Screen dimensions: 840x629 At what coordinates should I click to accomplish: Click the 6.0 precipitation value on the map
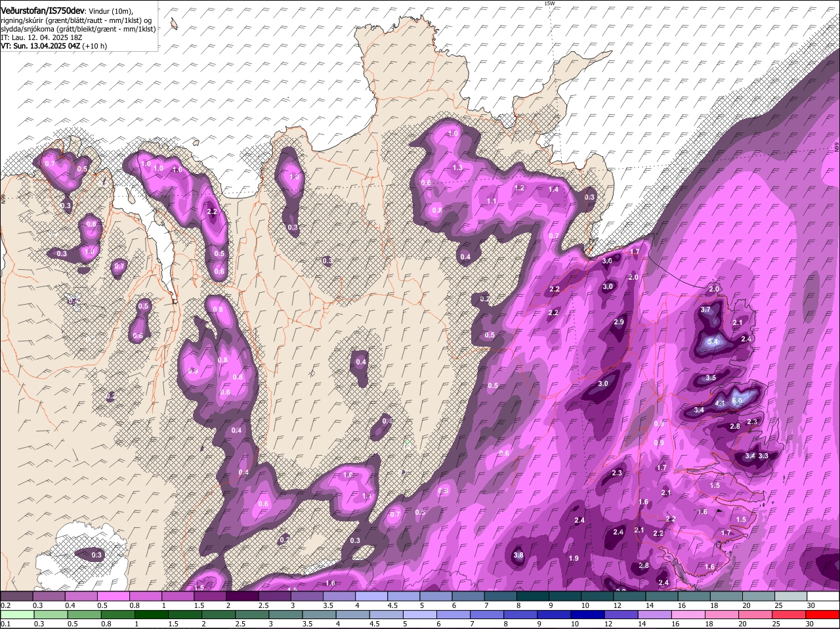pyautogui.click(x=736, y=401)
